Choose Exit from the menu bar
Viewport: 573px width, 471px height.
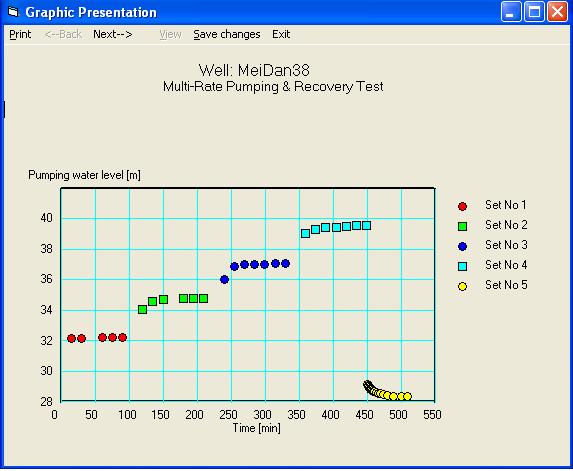point(281,34)
